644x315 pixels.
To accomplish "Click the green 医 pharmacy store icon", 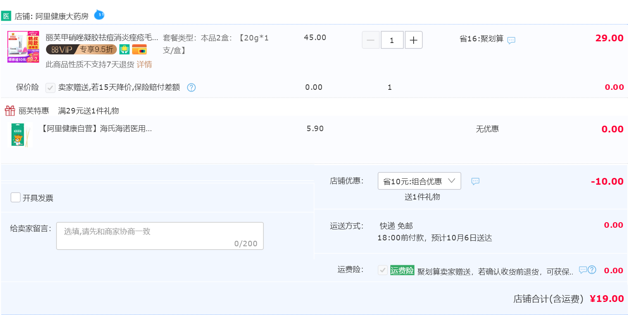I will pos(6,16).
